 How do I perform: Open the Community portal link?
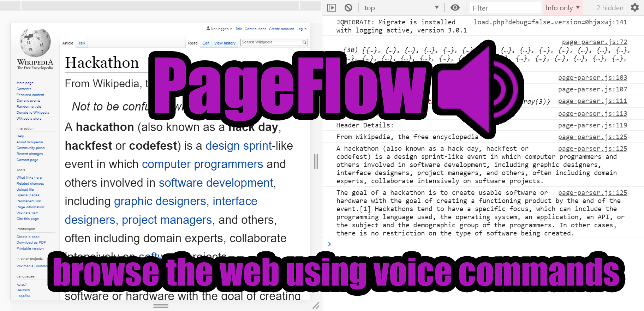point(31,148)
